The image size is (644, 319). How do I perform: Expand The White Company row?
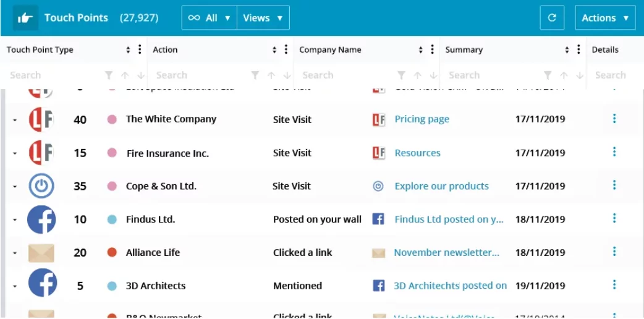click(x=15, y=120)
